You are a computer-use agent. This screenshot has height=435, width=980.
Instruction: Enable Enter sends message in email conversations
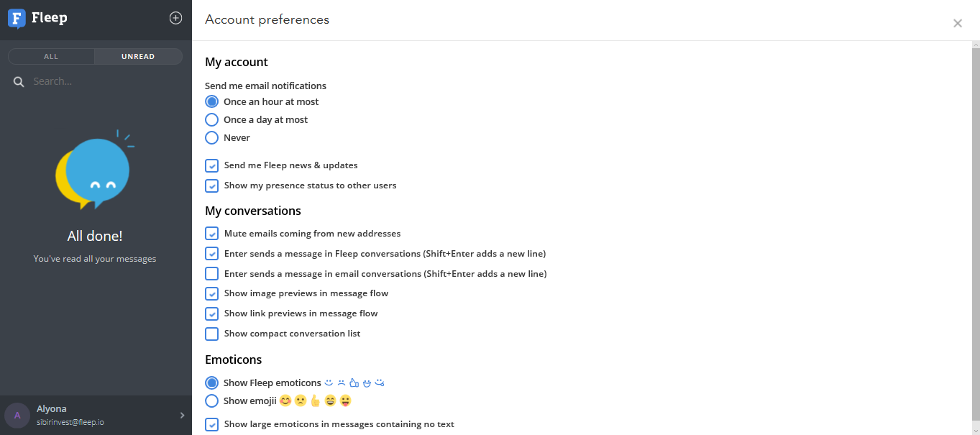coord(212,274)
